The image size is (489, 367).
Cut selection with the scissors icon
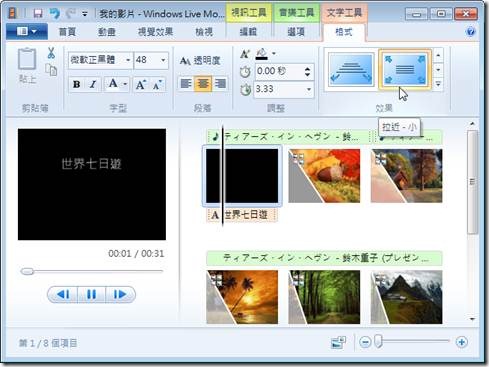[x=51, y=53]
